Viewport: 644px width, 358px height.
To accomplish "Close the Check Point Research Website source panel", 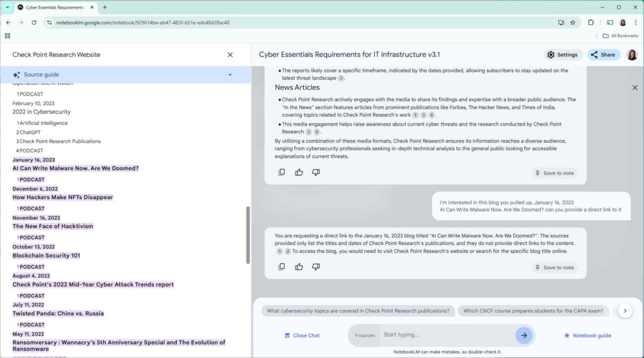I will click(230, 55).
